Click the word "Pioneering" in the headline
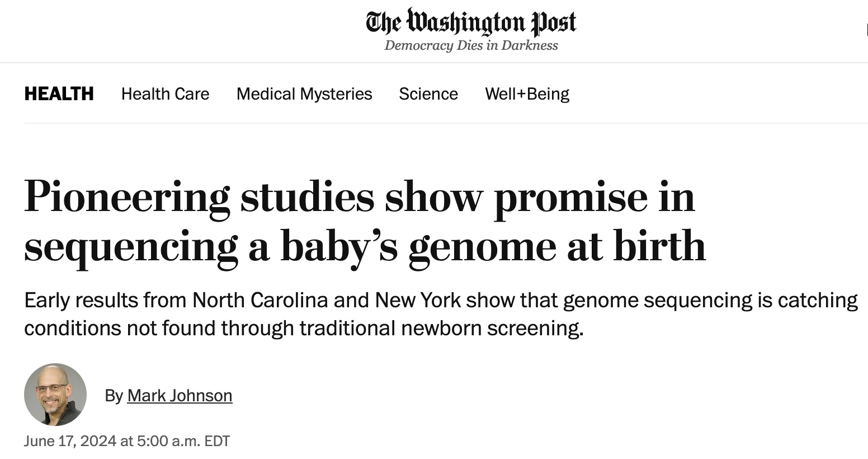This screenshot has height=459, width=868. click(127, 197)
